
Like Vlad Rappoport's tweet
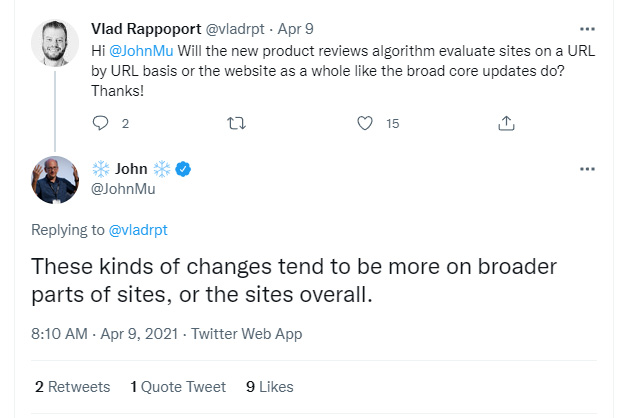[x=365, y=123]
